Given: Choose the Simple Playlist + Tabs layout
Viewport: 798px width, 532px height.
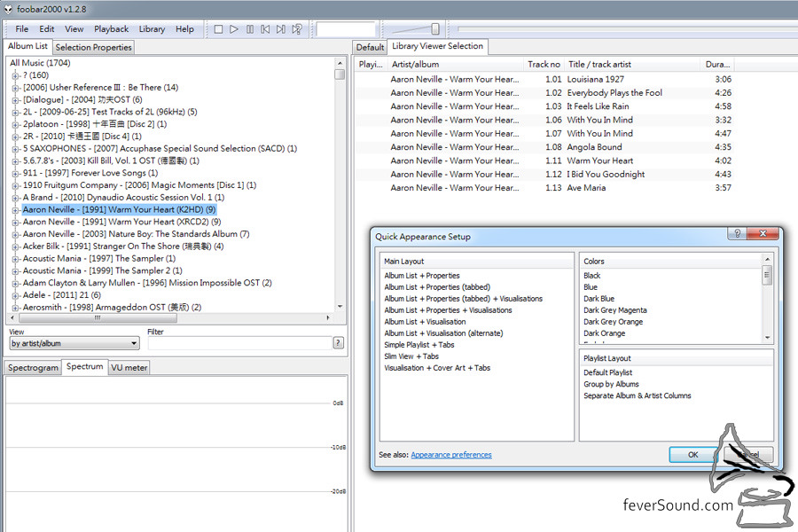Looking at the screenshot, I should pyautogui.click(x=419, y=345).
